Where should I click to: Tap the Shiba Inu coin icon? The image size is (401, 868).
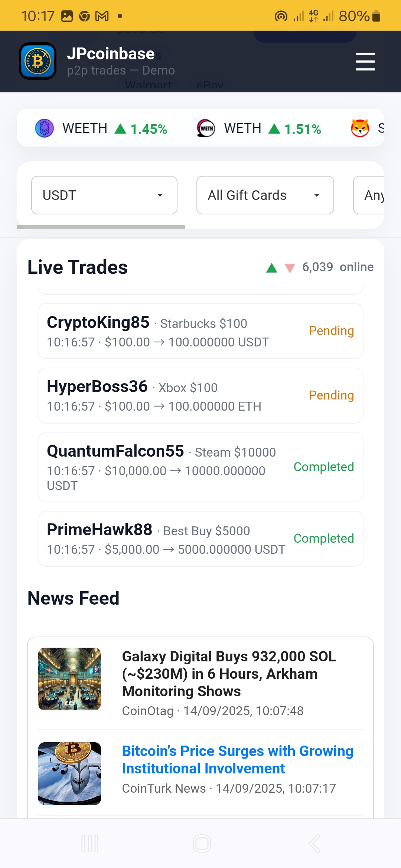[x=360, y=128]
